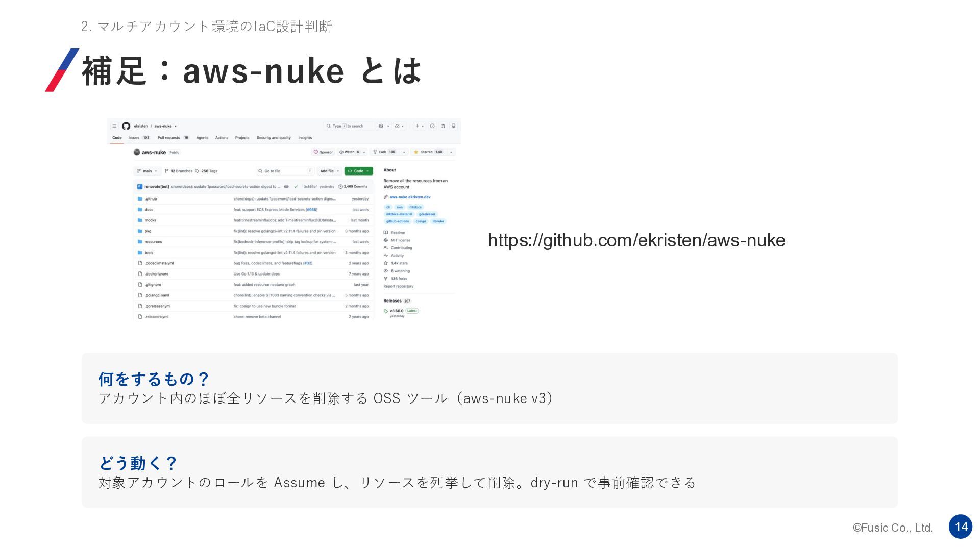Click the GitHub repository screenshot image
Viewport: 980px width, 551px height.
click(x=284, y=219)
